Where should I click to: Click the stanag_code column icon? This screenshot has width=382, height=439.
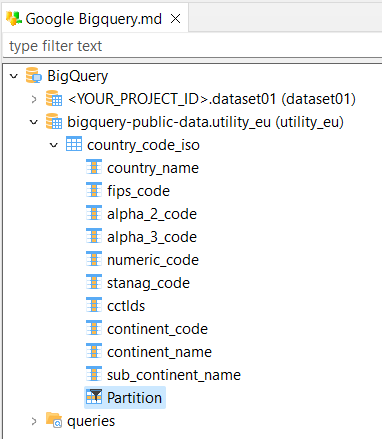[x=94, y=282]
